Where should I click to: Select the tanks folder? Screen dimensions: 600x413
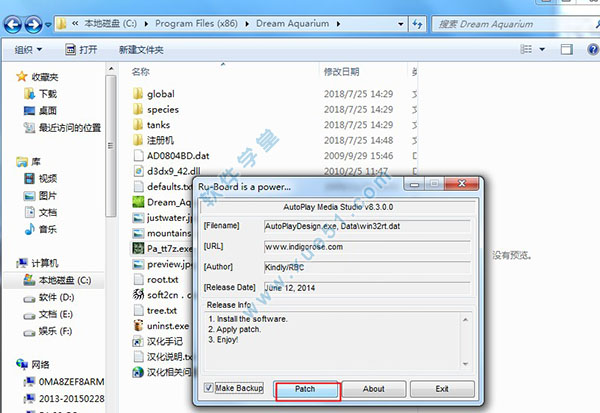click(151, 125)
